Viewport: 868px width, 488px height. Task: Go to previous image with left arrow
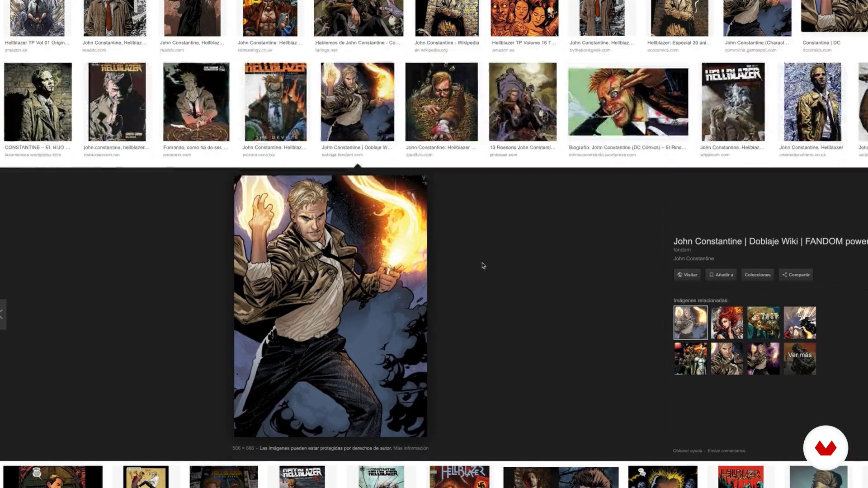[x=3, y=314]
